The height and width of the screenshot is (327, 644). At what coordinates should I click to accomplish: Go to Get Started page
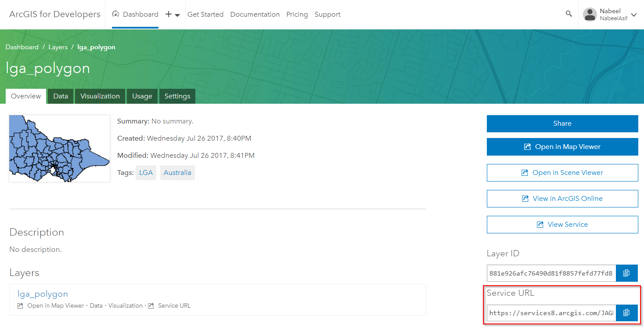coord(205,15)
